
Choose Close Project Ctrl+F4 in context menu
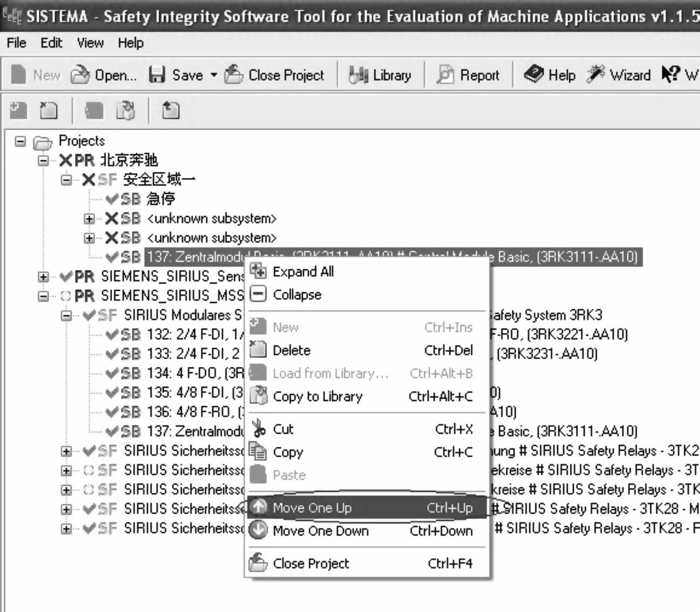point(367,563)
